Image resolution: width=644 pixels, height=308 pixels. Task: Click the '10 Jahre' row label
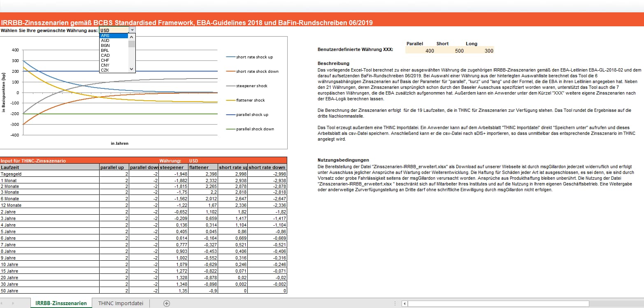[x=50, y=264]
